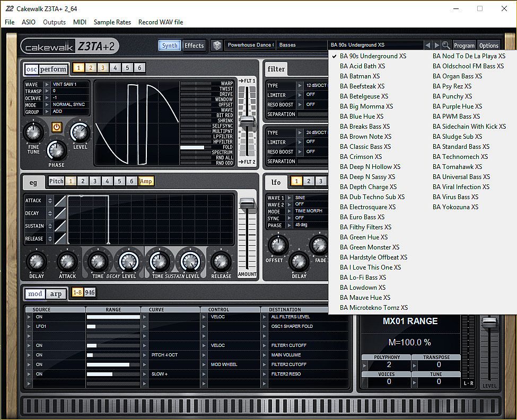
Task: Click the EG Release knob
Action: click(221, 261)
